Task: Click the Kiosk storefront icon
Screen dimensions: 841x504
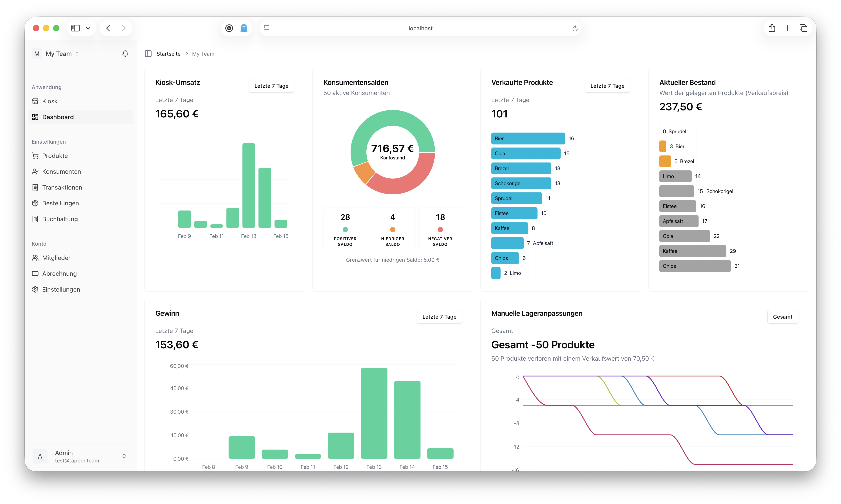Action: [x=35, y=101]
